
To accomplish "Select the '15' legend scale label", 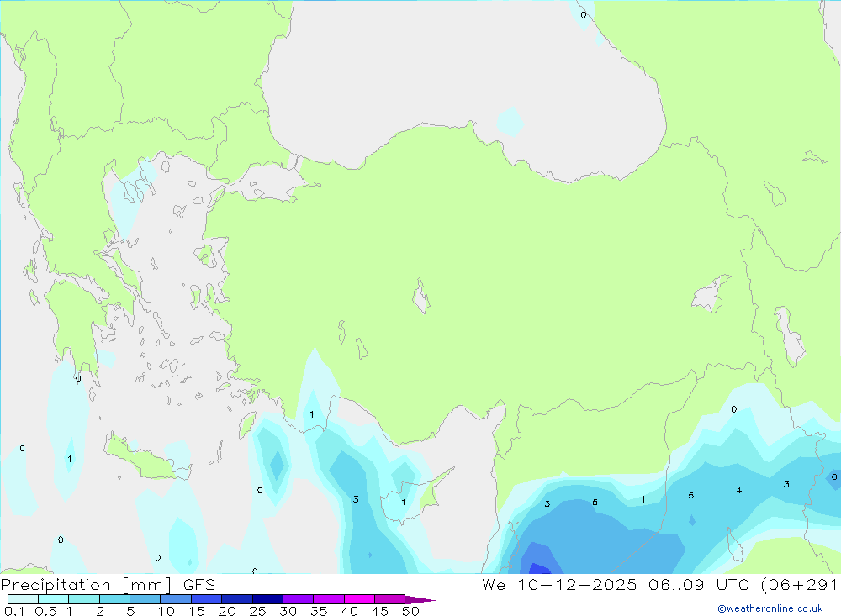I will point(197,611).
